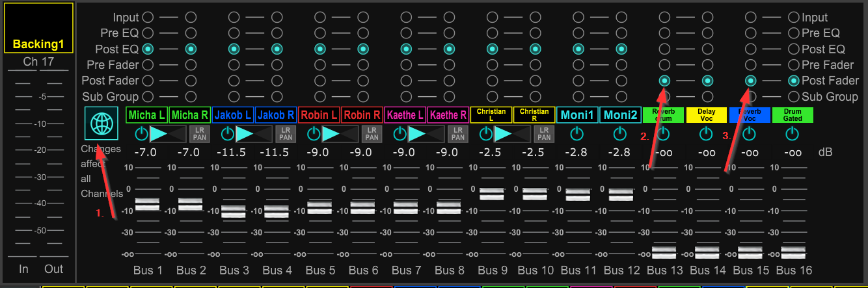This screenshot has width=868, height=288.
Task: Click the Kaethe L bus label
Action: [405, 116]
